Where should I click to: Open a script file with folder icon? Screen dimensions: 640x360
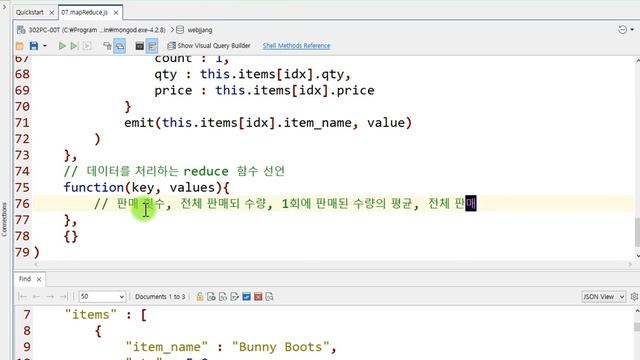point(20,46)
